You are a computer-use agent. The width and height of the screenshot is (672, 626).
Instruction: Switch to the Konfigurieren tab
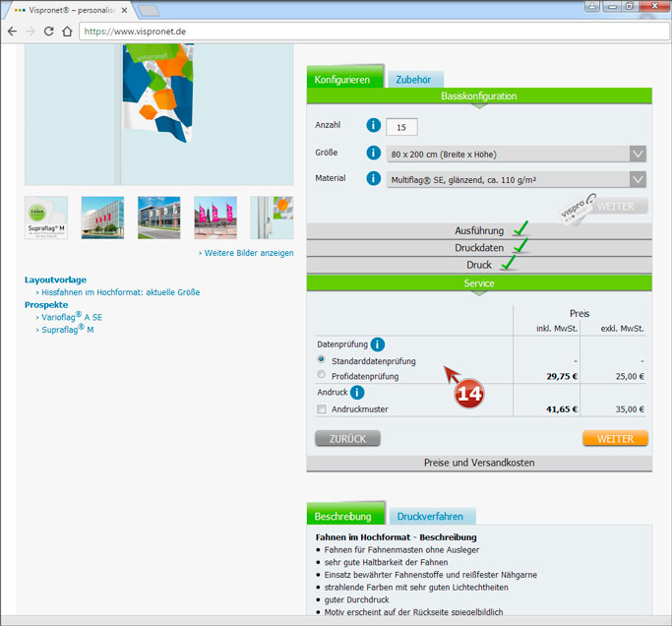(x=344, y=78)
